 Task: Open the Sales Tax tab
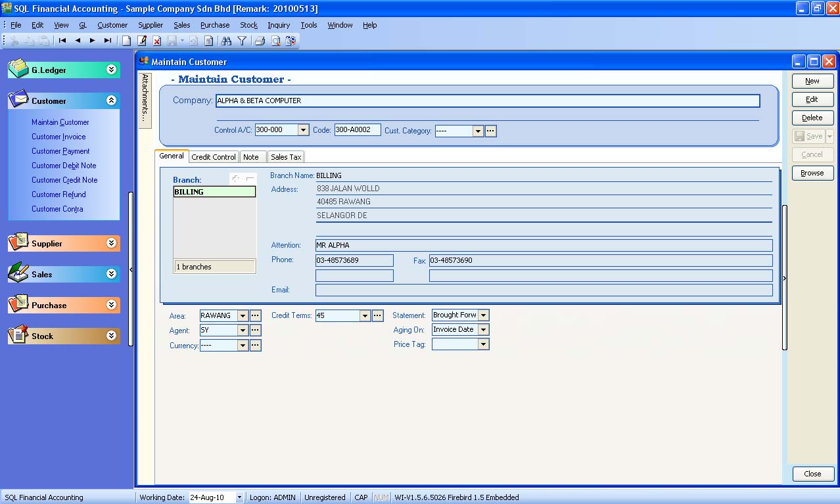pyautogui.click(x=285, y=156)
